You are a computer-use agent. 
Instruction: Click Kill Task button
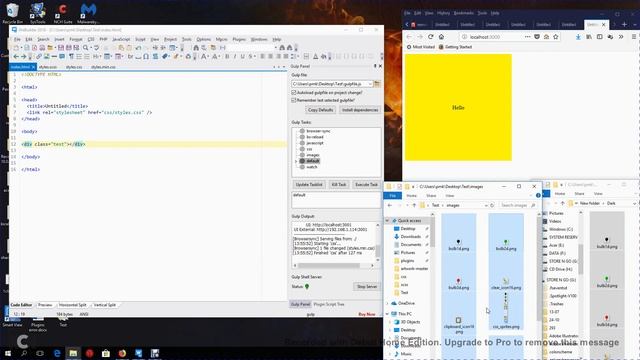pyautogui.click(x=339, y=184)
